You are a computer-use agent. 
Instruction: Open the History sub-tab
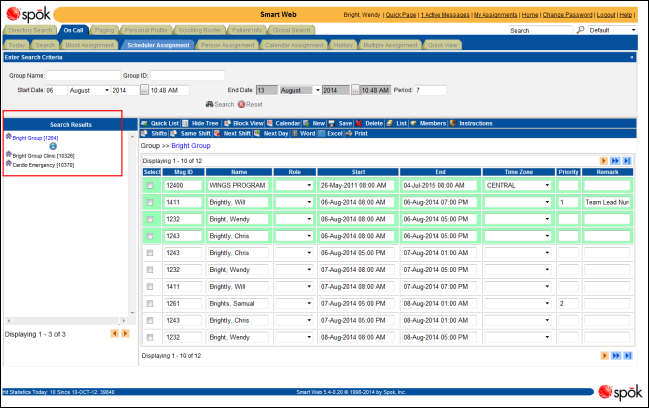[343, 45]
